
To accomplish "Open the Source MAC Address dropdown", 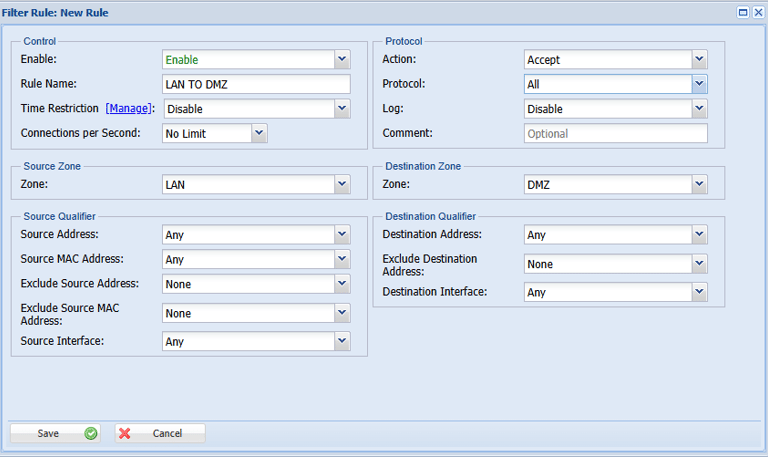I will point(342,260).
